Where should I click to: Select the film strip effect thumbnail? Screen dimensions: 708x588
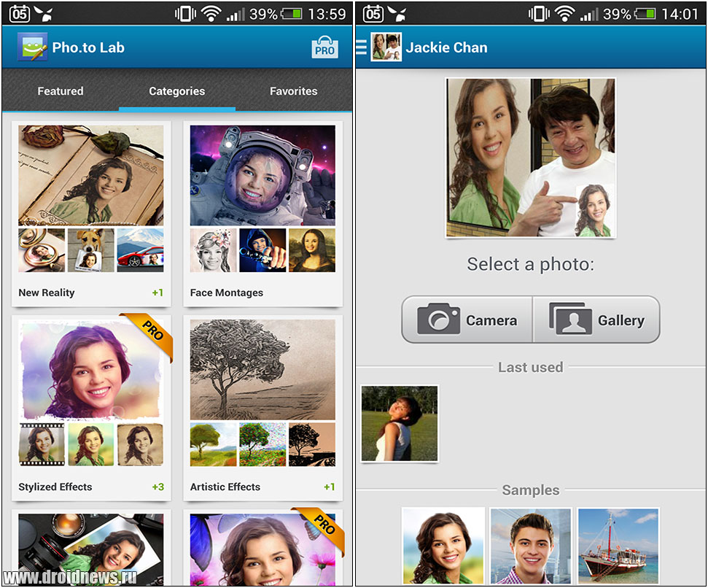coord(42,444)
